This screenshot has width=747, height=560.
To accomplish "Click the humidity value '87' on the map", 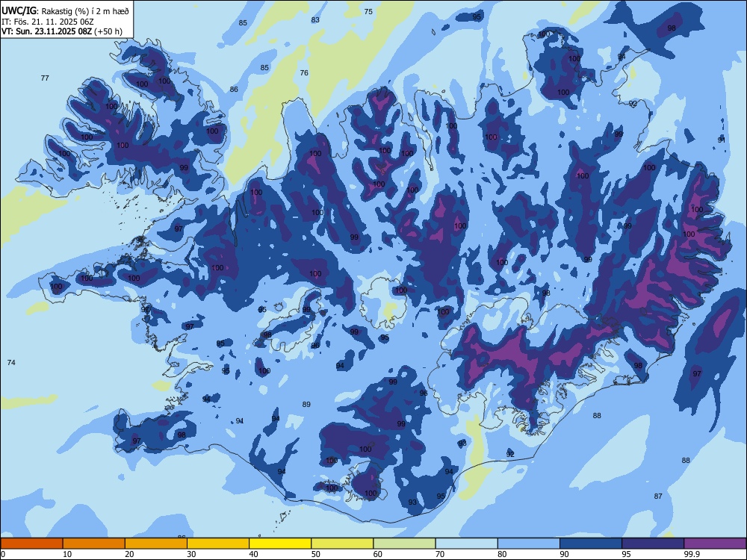I will (658, 497).
